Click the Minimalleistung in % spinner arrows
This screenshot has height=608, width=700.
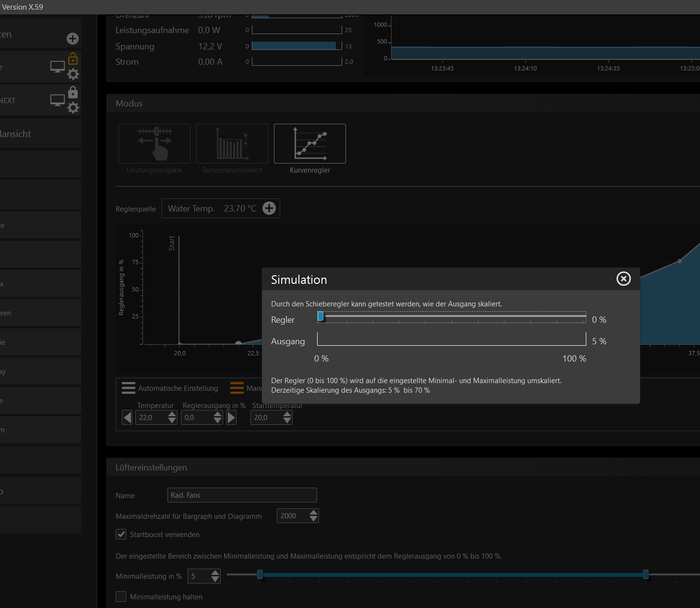pyautogui.click(x=215, y=576)
